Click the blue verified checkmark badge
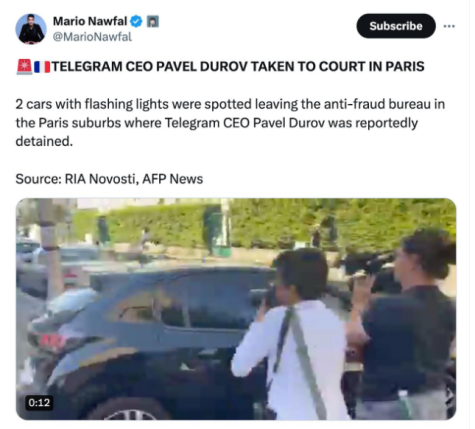 (x=136, y=22)
